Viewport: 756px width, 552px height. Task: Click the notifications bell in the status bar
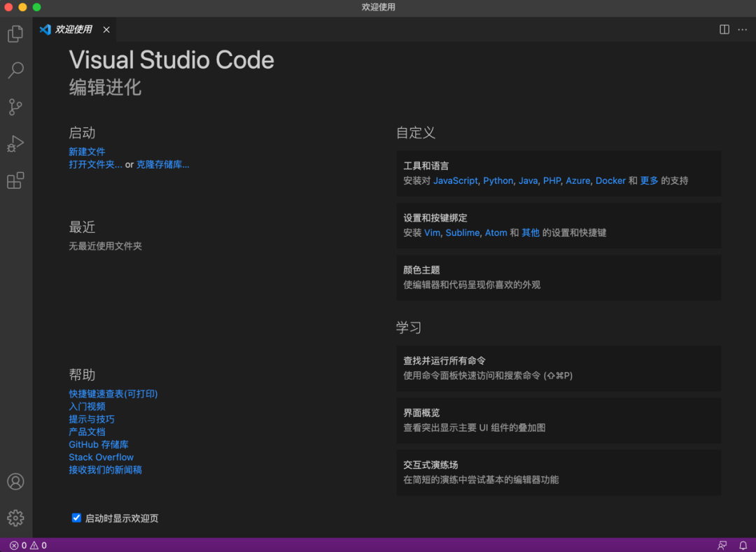tap(743, 544)
